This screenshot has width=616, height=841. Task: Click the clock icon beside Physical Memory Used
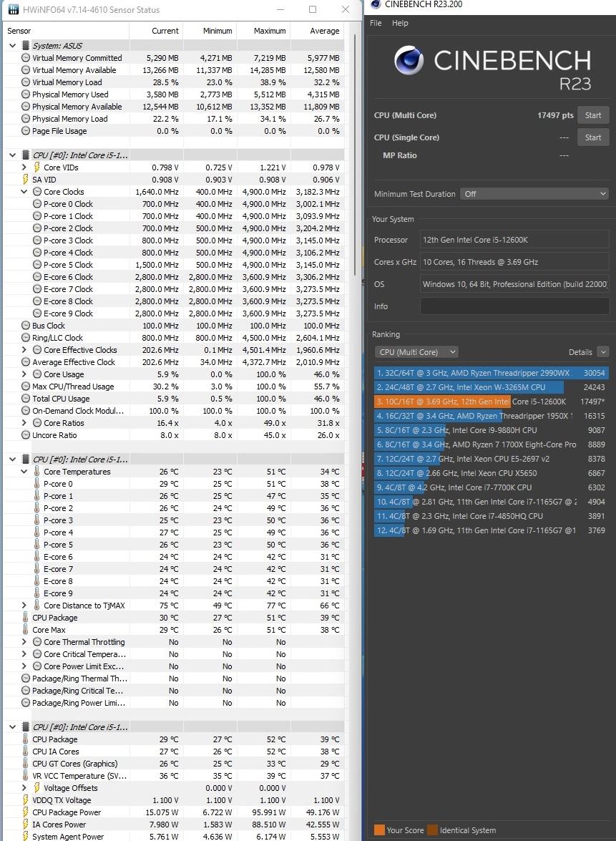click(x=25, y=94)
